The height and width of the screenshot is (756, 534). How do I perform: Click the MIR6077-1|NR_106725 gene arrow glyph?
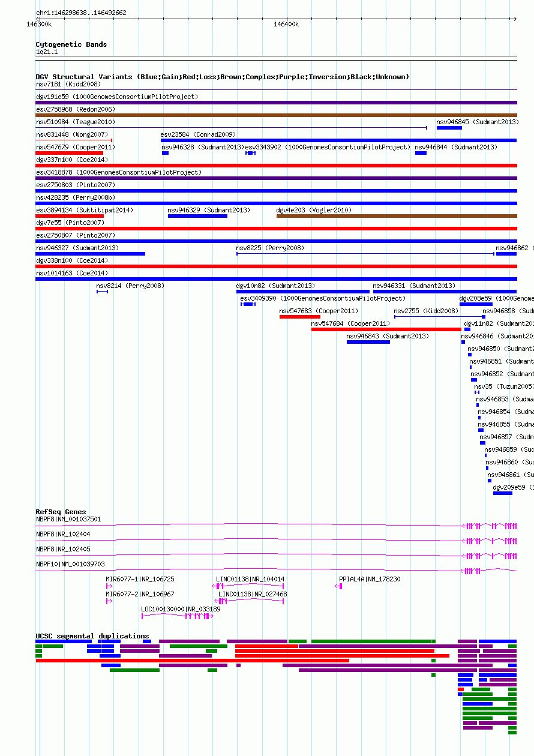(109, 586)
